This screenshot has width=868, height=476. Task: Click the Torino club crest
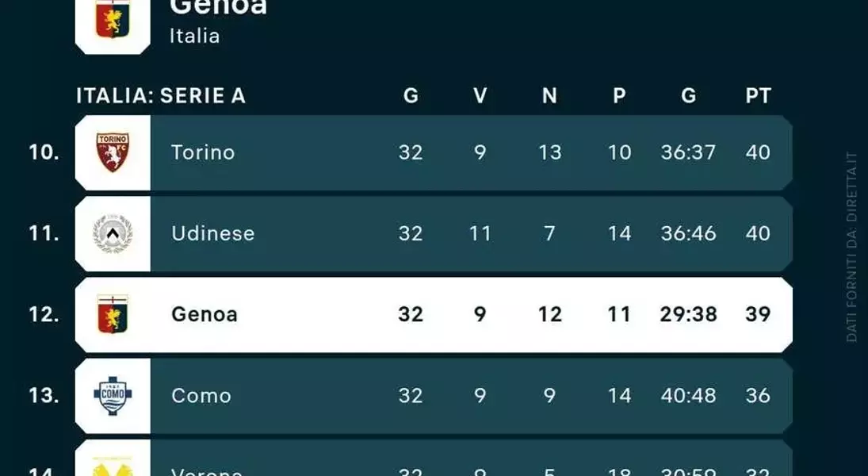[x=113, y=152]
